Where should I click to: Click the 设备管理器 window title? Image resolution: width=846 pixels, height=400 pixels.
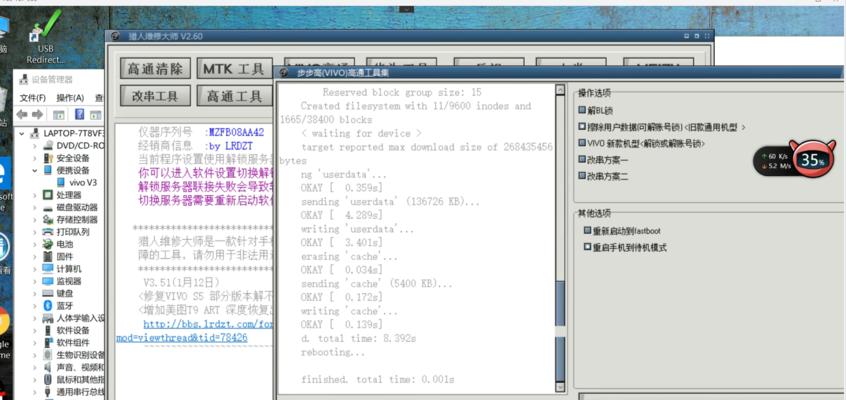52,80
